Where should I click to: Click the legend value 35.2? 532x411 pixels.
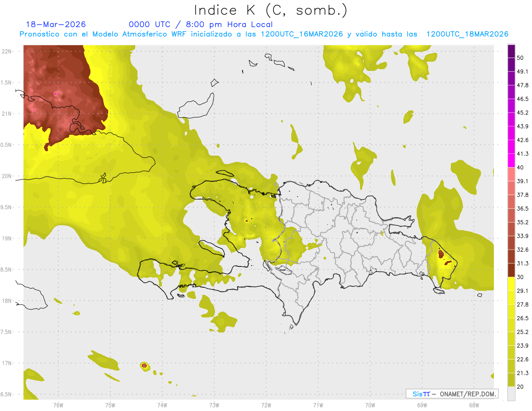[523, 222]
